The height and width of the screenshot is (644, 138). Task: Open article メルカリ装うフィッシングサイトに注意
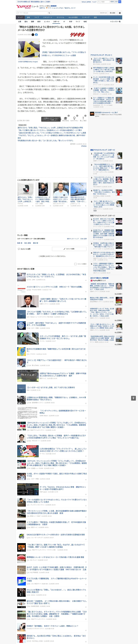[x=55, y=287]
